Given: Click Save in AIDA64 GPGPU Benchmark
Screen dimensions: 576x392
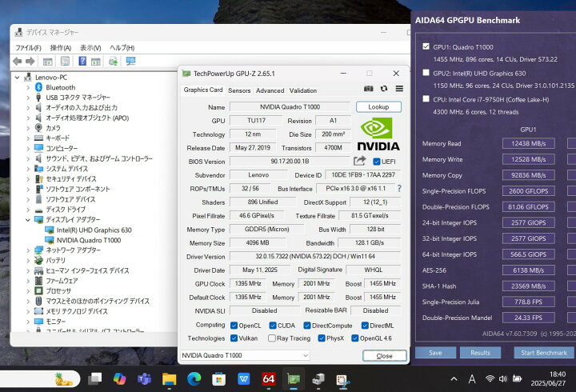Looking at the screenshot, I should tap(436, 353).
